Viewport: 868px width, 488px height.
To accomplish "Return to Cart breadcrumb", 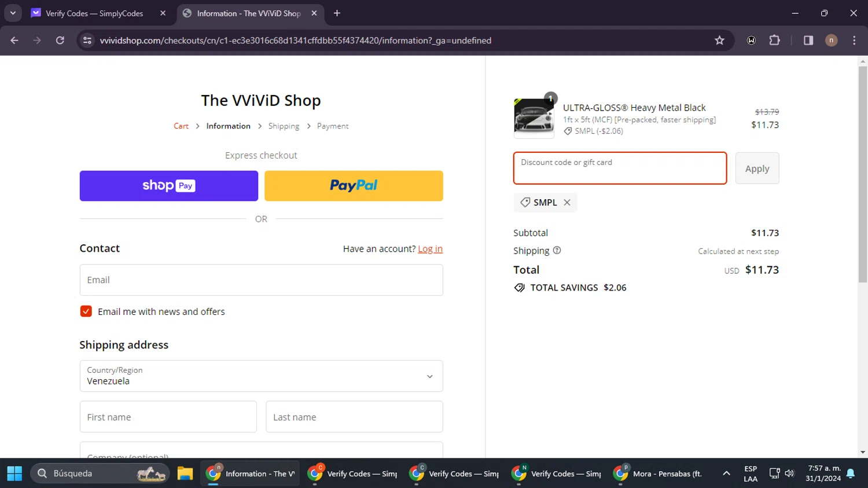I will 181,126.
